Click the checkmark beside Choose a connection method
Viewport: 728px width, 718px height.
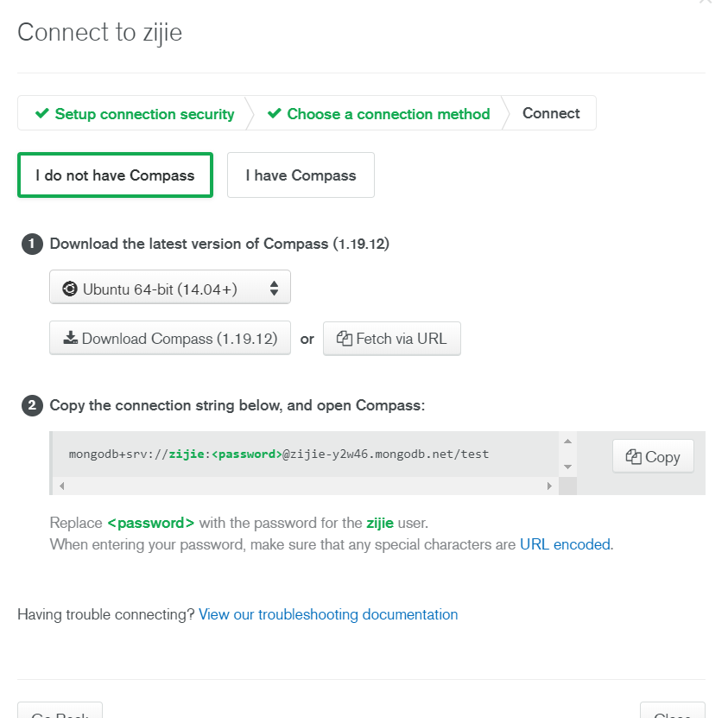tap(275, 113)
